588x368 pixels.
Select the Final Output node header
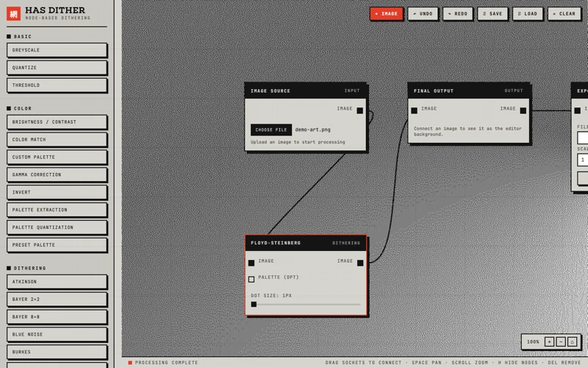pos(468,91)
